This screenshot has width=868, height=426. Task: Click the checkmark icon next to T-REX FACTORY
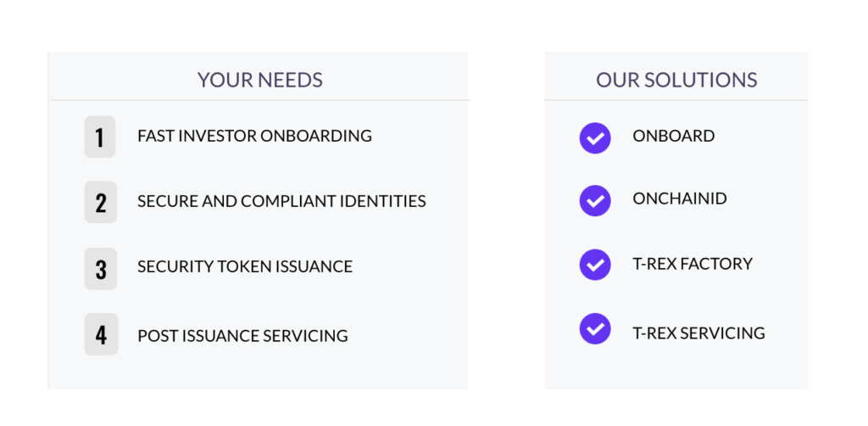pyautogui.click(x=594, y=265)
